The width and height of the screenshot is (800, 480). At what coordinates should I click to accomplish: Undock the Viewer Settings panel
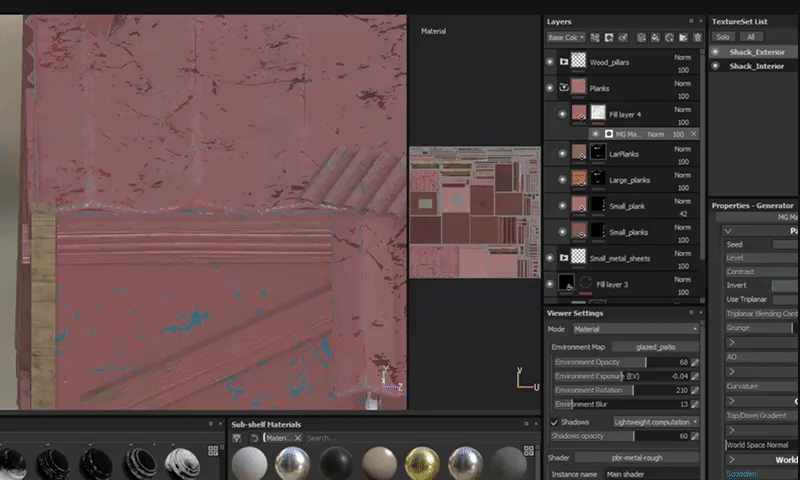tap(691, 312)
